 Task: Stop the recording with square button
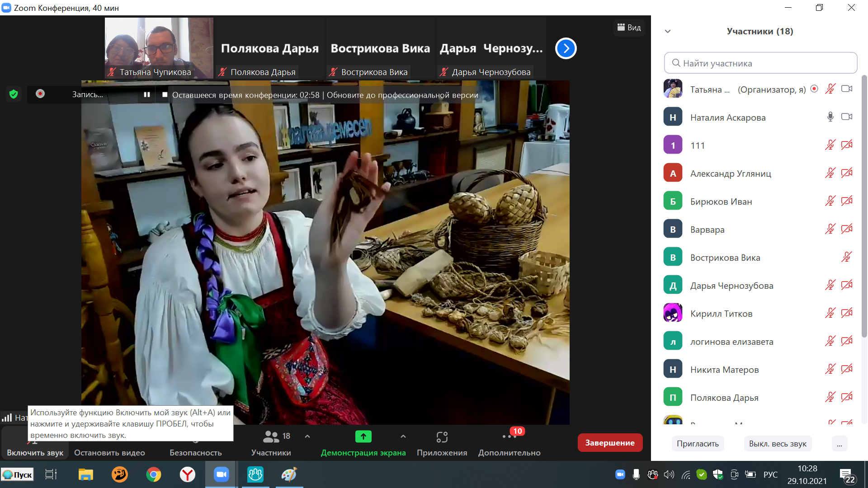pyautogui.click(x=165, y=94)
